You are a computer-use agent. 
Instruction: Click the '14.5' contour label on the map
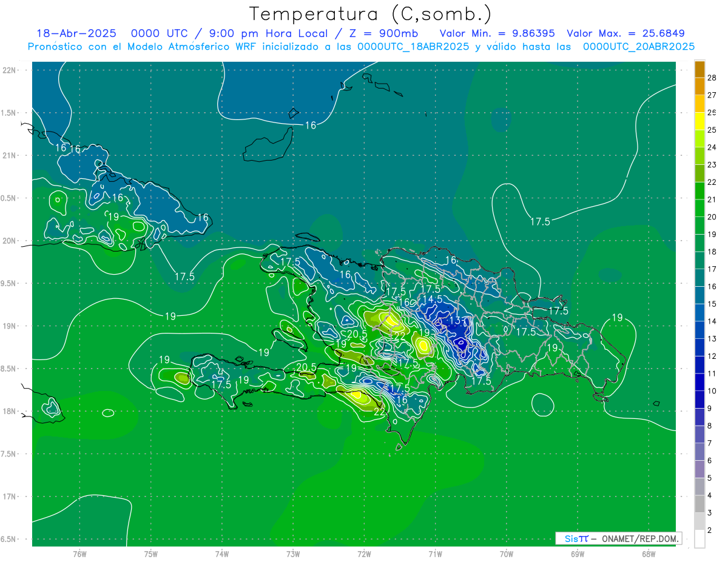tap(432, 299)
